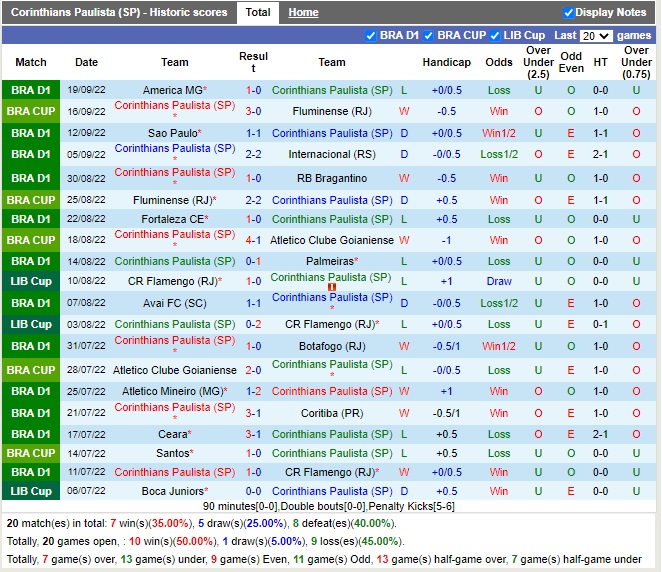Viewport: 662px width, 572px height.
Task: Click the red card icon beside Corinthians Paulista
Action: pos(332,288)
